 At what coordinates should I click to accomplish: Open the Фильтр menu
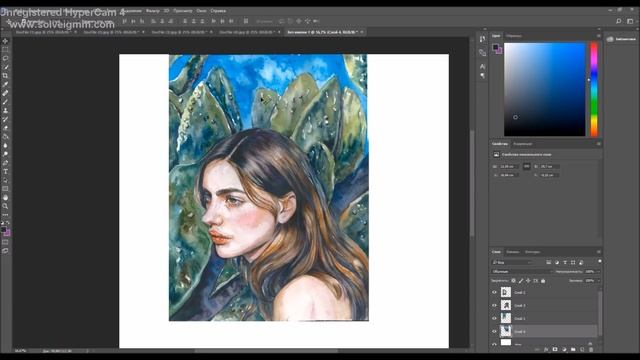click(x=153, y=11)
